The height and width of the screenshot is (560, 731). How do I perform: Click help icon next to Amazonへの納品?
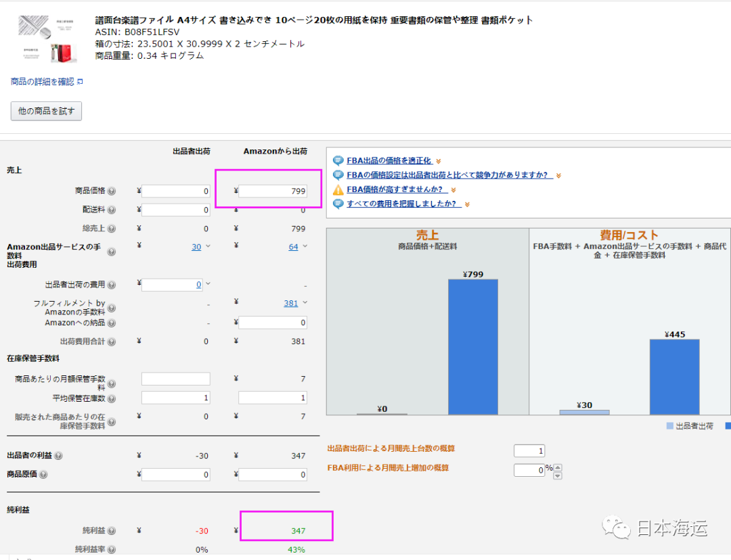click(x=112, y=323)
